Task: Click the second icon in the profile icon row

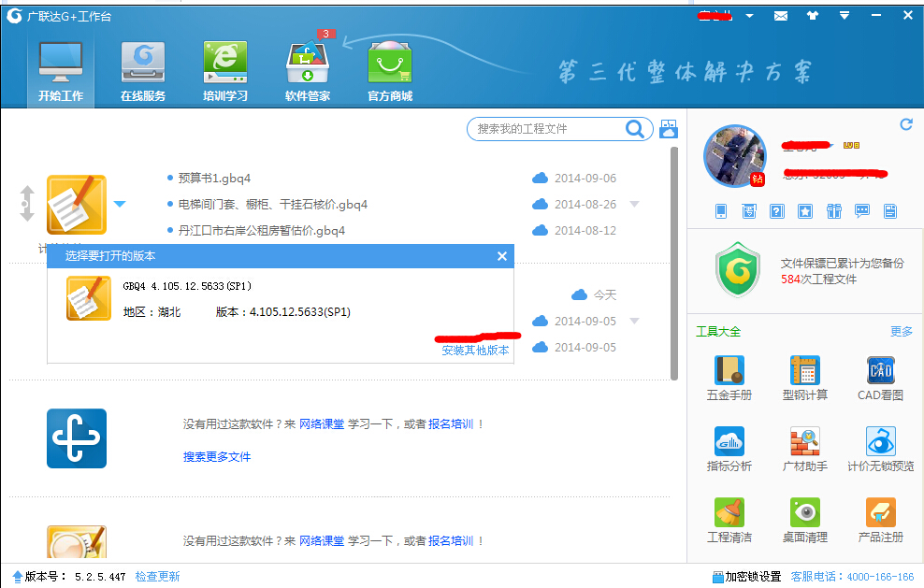Action: 749,211
